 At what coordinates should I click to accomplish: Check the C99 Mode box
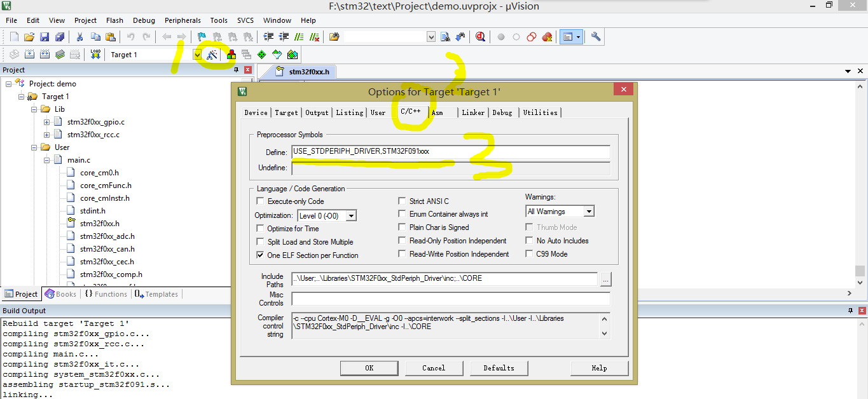(530, 254)
